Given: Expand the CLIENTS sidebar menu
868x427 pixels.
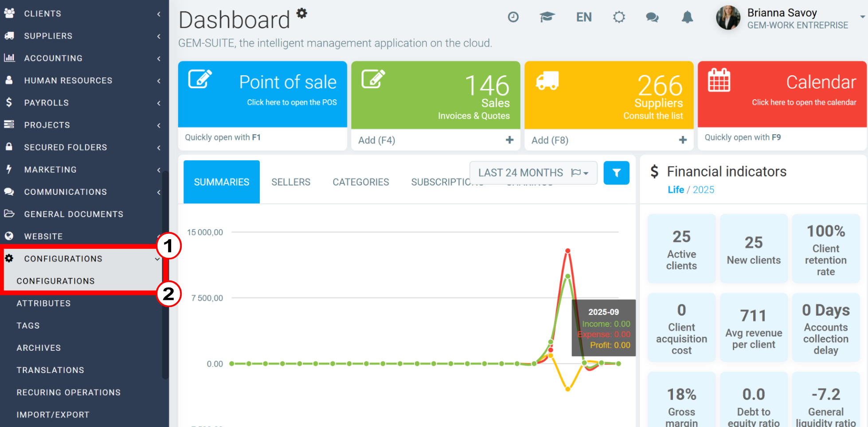Looking at the screenshot, I should [82, 14].
